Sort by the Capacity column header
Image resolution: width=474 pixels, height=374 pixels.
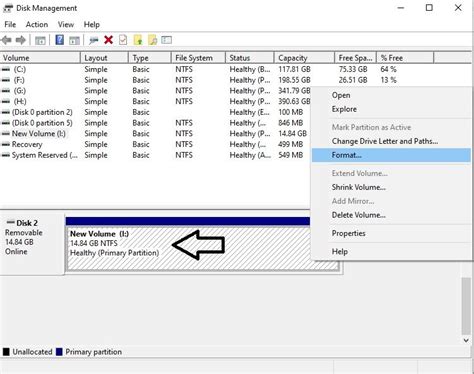[304, 58]
